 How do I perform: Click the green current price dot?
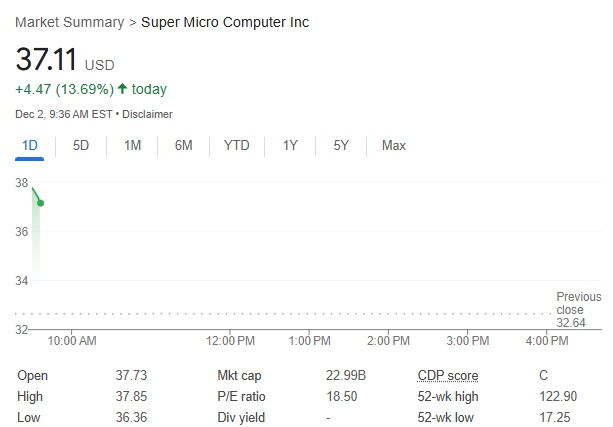pyautogui.click(x=40, y=203)
